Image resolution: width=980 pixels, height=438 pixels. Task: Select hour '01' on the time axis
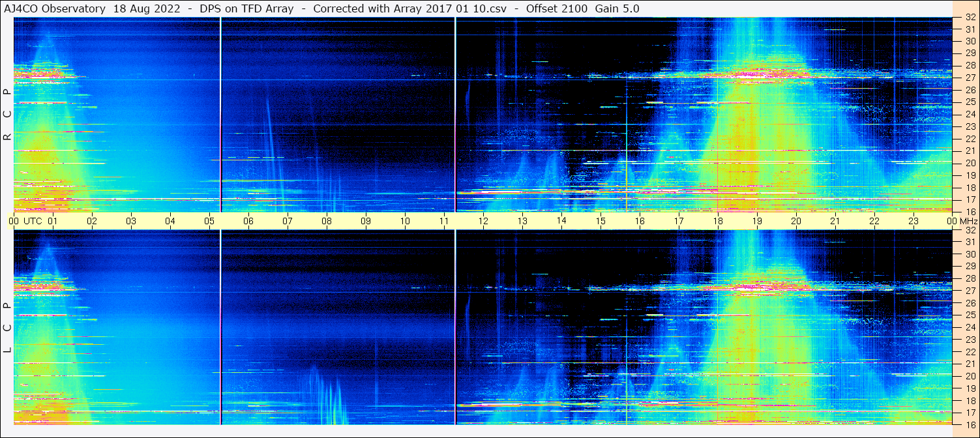[53, 221]
